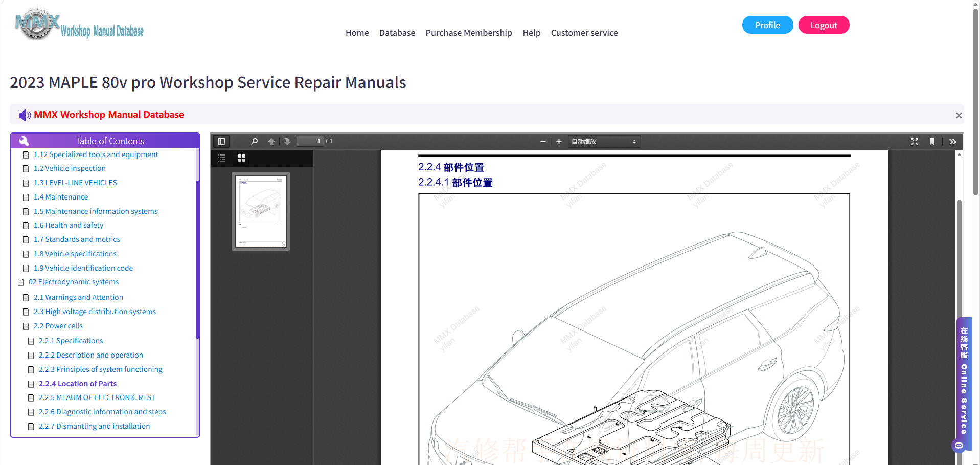Open the online service chat bubble

click(959, 446)
